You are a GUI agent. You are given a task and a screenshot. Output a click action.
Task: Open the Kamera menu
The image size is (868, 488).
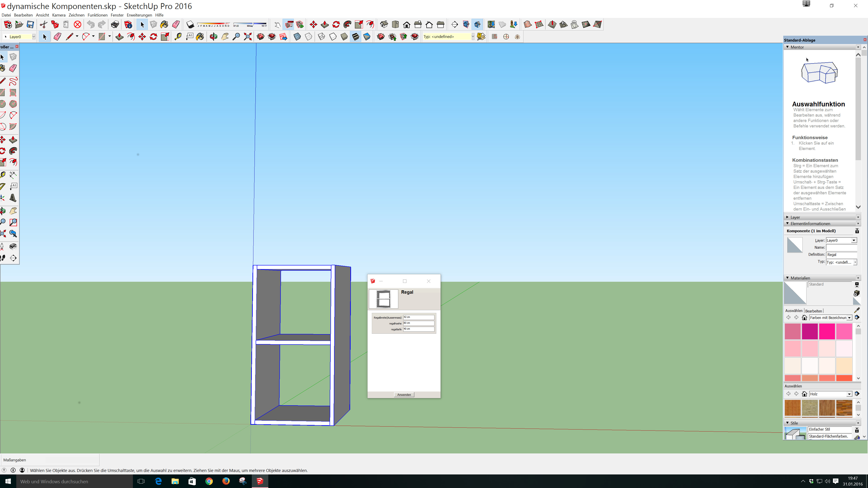[59, 15]
